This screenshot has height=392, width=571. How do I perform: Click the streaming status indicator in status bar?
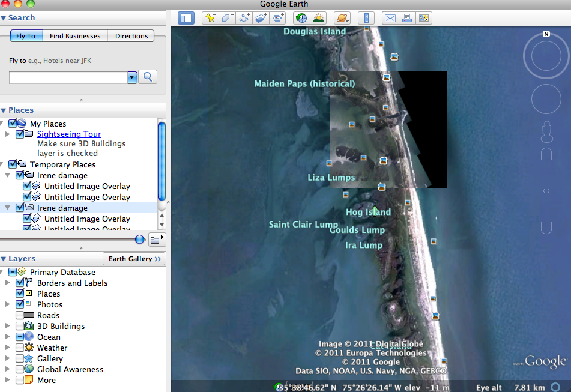(555, 387)
